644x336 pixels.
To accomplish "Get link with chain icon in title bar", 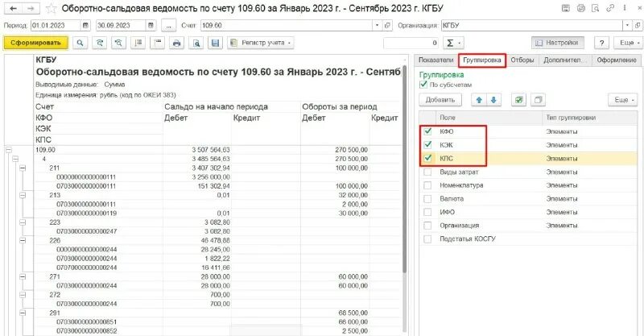I will tap(610, 8).
